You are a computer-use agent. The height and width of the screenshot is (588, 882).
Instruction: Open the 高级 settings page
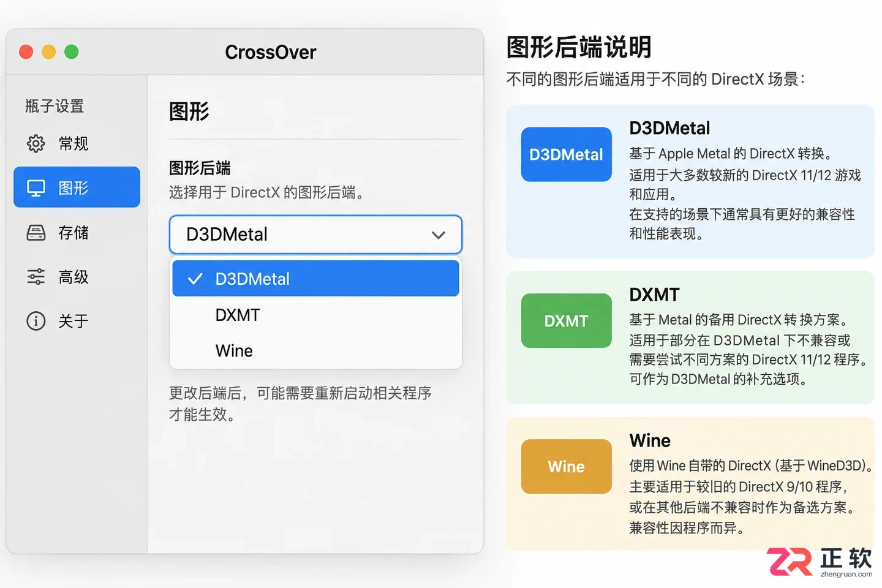click(77, 277)
